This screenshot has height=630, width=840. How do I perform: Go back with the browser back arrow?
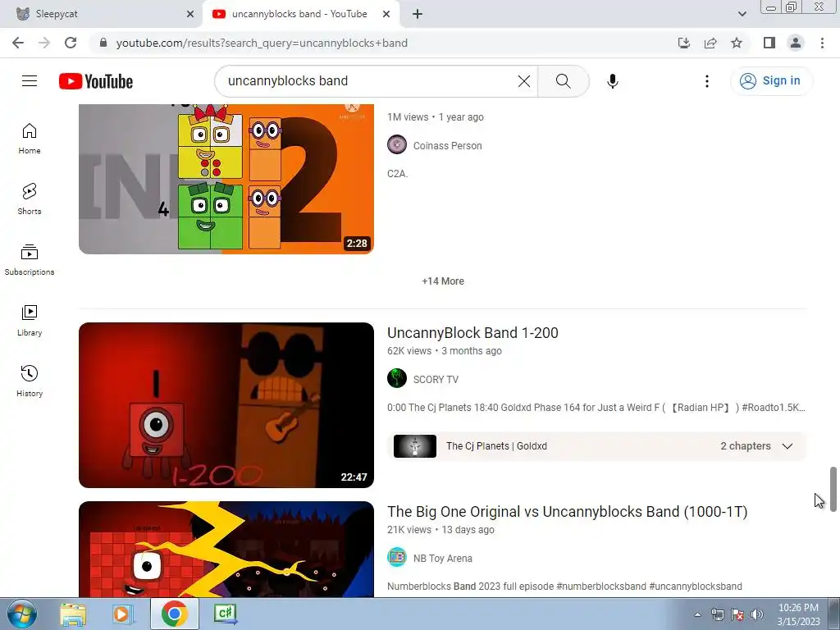(18, 43)
